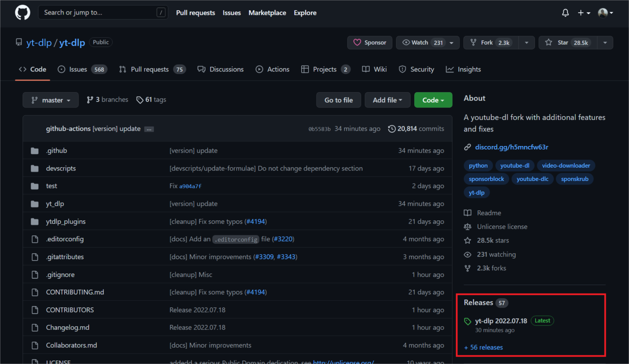Select the python topic tag
The image size is (629, 364).
[478, 166]
